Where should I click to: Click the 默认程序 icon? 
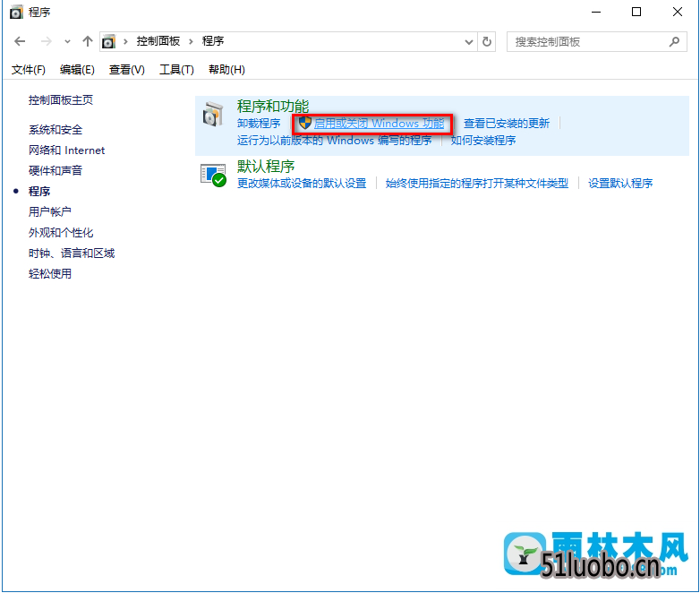213,176
